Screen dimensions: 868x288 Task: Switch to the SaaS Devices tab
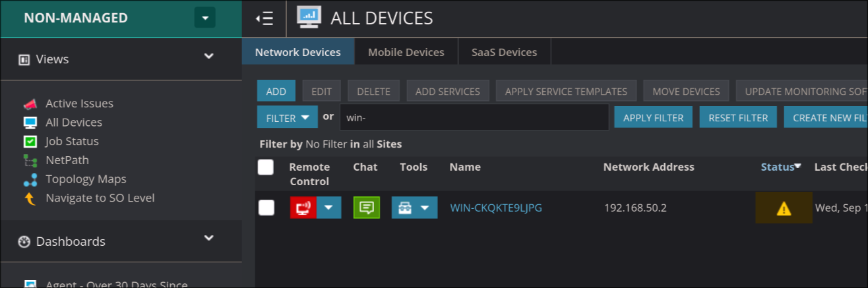coord(504,52)
